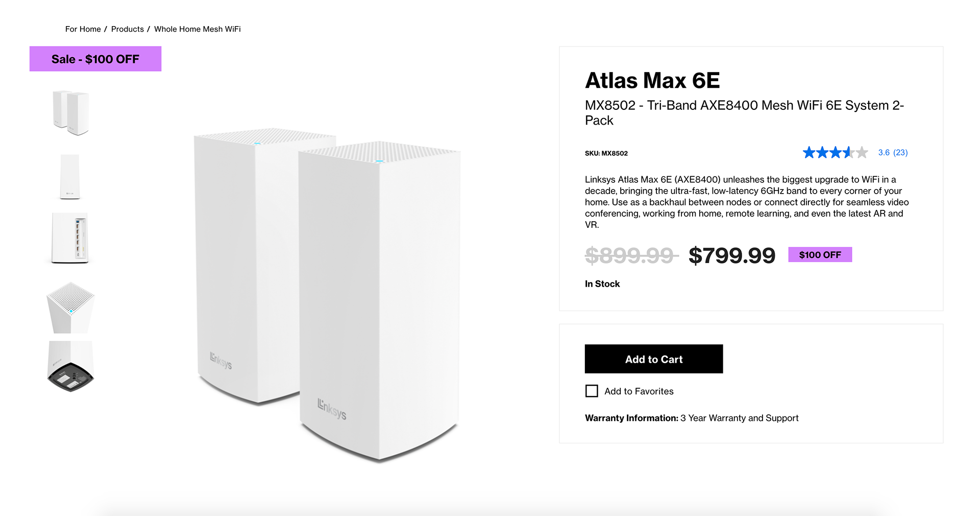Click the Add to Cart button
The image size is (980, 516).
(x=653, y=359)
